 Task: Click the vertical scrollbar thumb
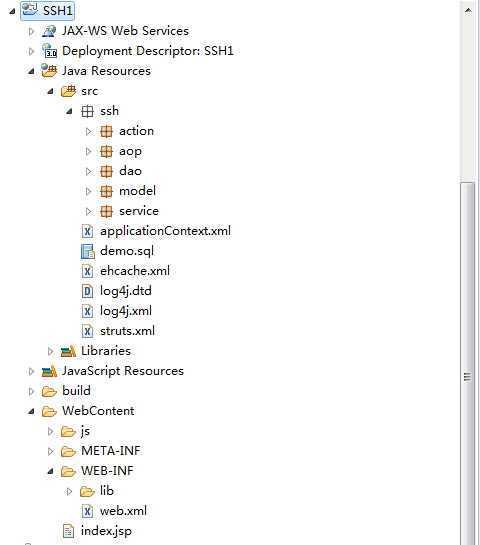468,363
